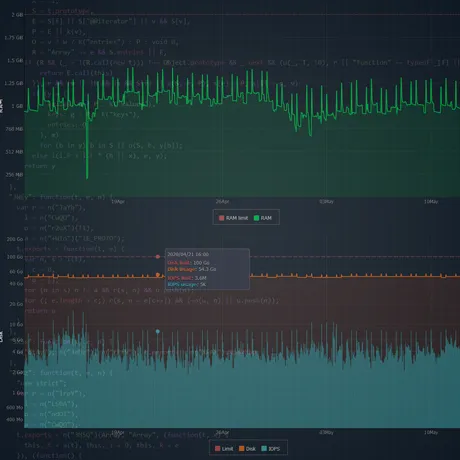Hide the Limit series via legend
The width and height of the screenshot is (460, 460).
coord(224,449)
